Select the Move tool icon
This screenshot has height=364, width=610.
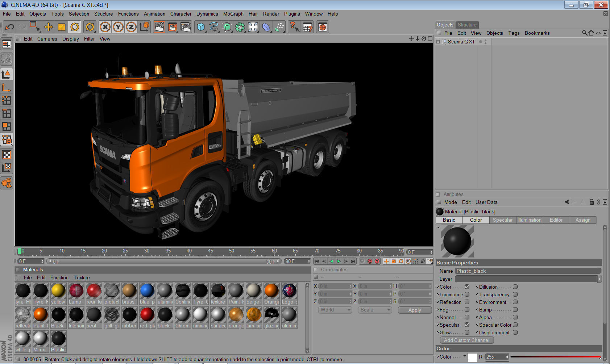pos(49,27)
